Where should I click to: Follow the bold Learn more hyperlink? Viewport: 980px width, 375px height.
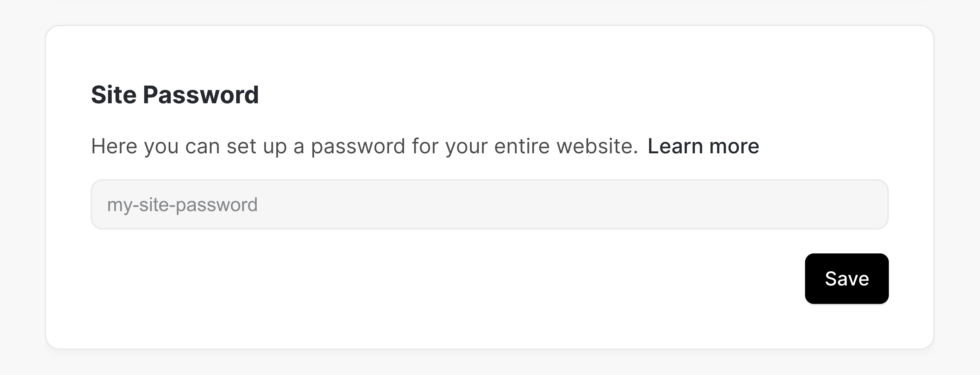[x=703, y=146]
